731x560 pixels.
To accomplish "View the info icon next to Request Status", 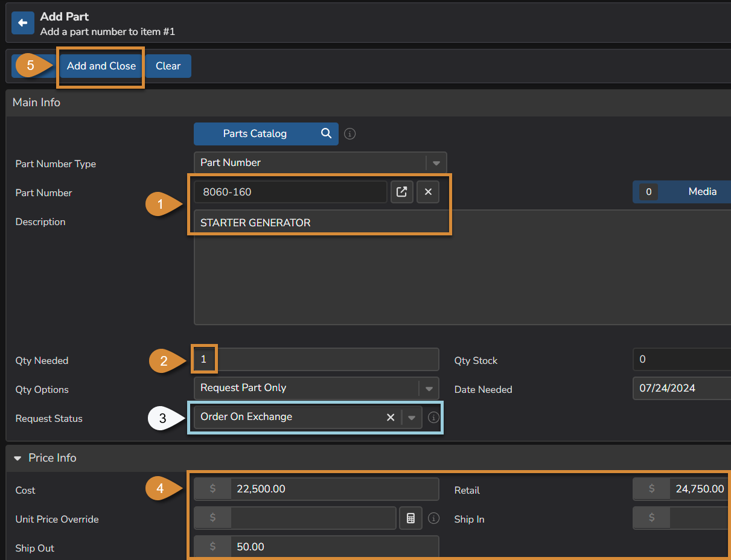I will point(433,416).
